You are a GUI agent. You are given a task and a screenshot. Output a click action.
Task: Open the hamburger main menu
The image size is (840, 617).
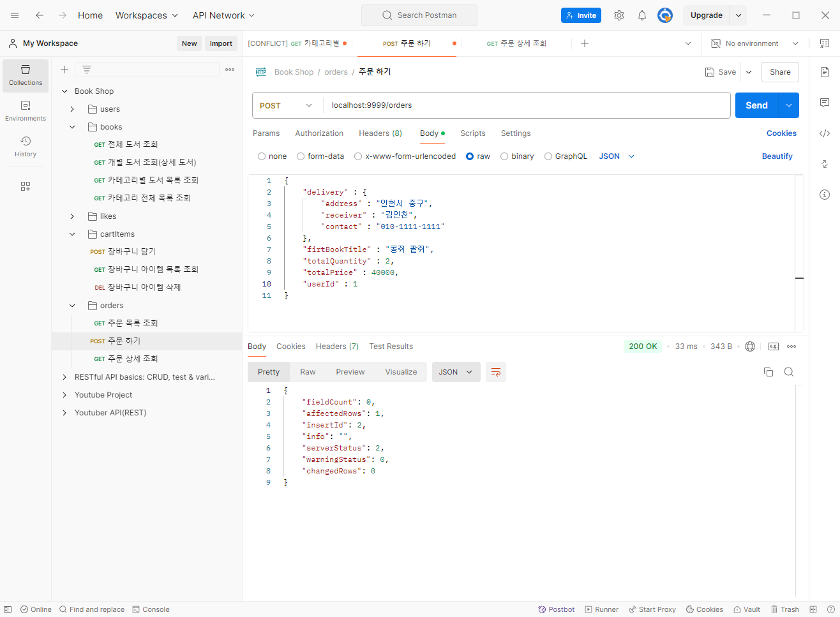pos(15,15)
